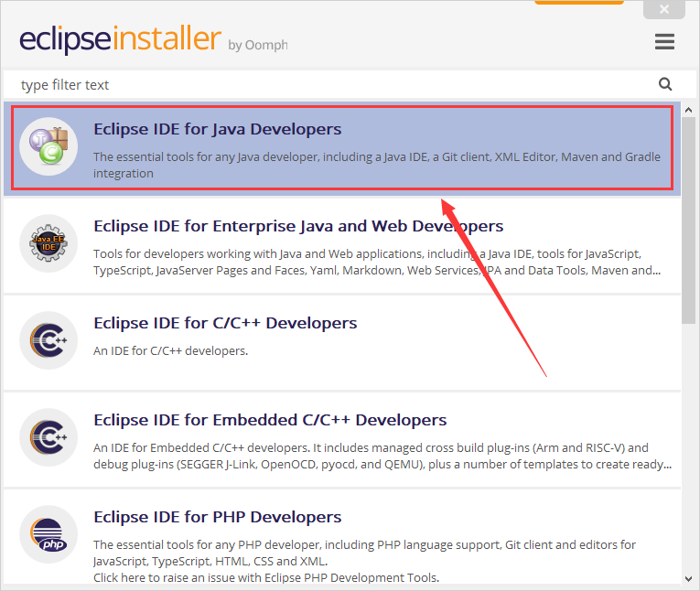Choose 'Eclipse IDE for Enterprise Java and Web Developers'

click(x=298, y=226)
